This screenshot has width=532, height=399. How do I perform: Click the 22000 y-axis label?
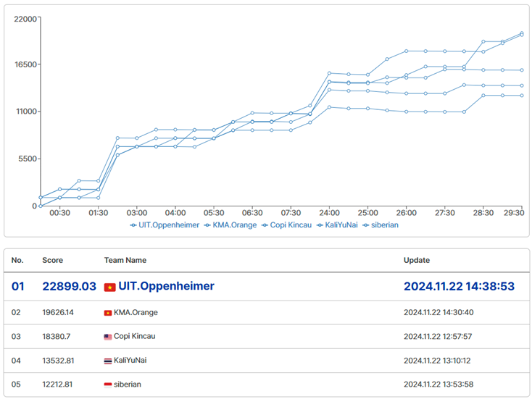(25, 19)
